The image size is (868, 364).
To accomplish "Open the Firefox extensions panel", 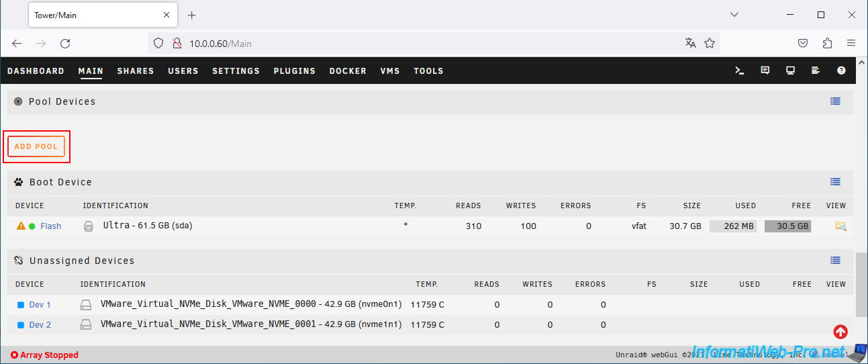I will tap(827, 43).
